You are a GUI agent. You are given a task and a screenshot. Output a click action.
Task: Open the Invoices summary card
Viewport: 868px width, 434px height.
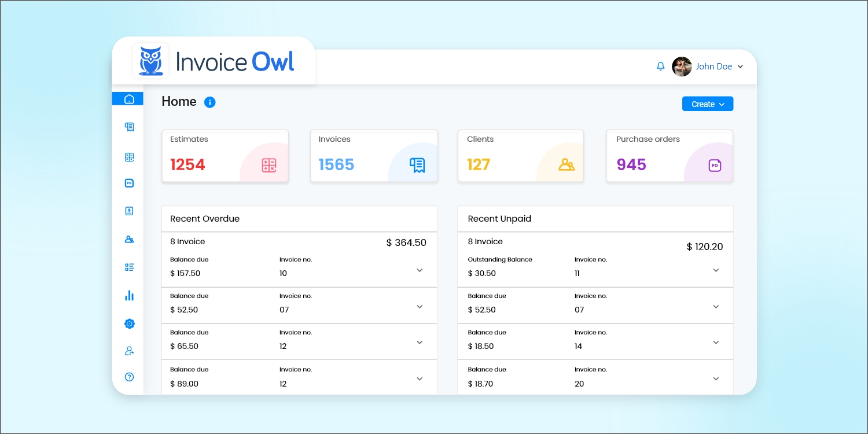point(374,156)
